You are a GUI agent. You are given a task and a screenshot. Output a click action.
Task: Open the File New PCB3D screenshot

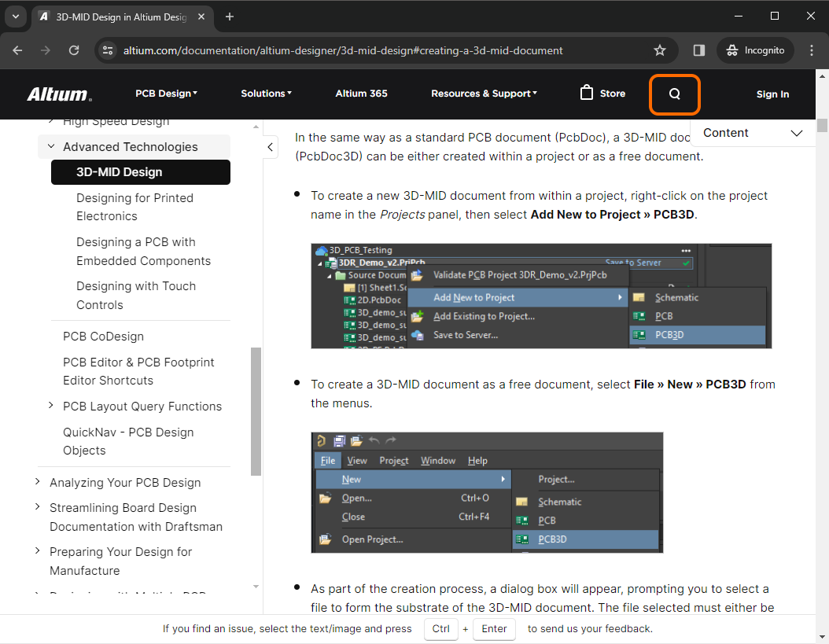tap(487, 493)
